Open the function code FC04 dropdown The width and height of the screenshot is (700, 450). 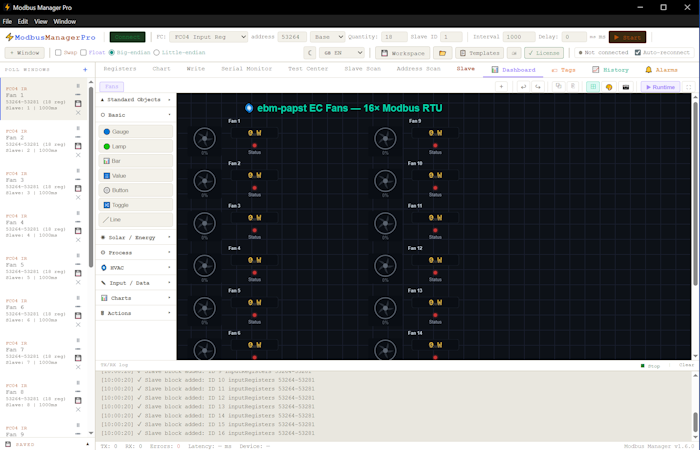[208, 37]
